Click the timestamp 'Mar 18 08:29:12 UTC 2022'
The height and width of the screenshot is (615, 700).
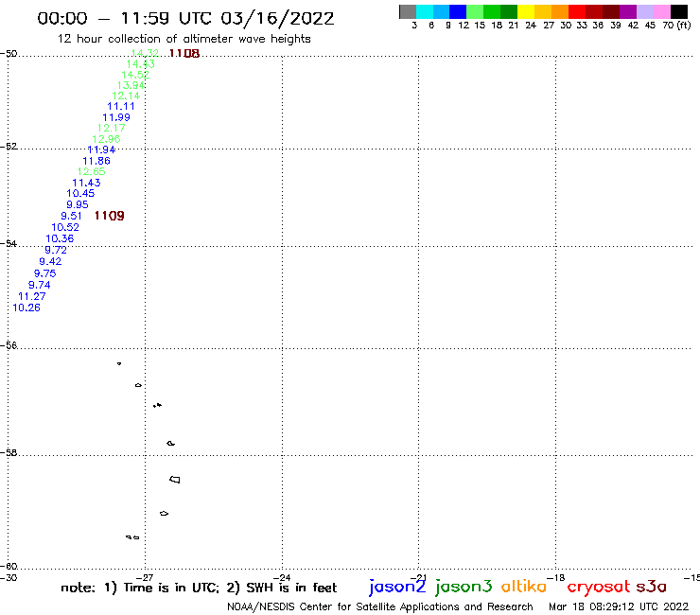619,606
